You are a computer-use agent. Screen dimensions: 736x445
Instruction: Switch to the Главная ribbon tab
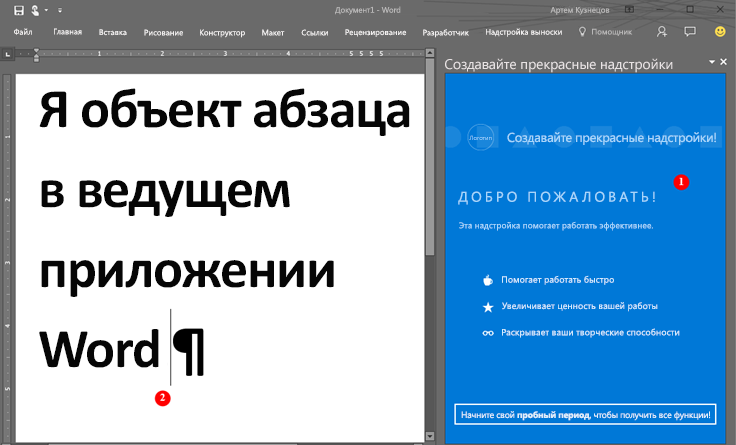68,32
